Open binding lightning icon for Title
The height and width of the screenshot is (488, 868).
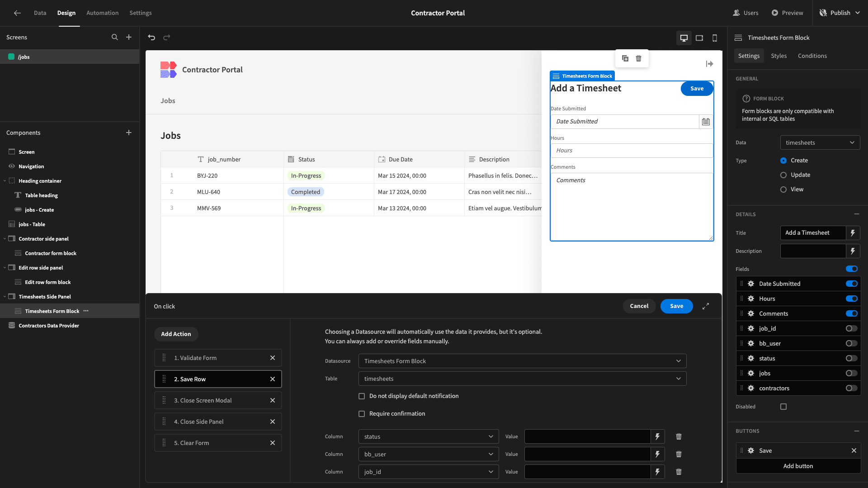(853, 233)
